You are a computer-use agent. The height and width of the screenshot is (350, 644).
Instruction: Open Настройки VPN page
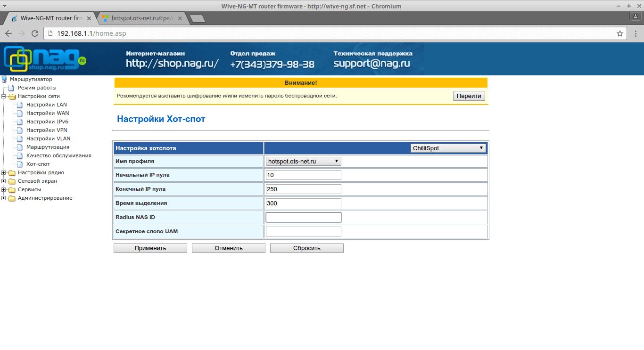pyautogui.click(x=47, y=130)
